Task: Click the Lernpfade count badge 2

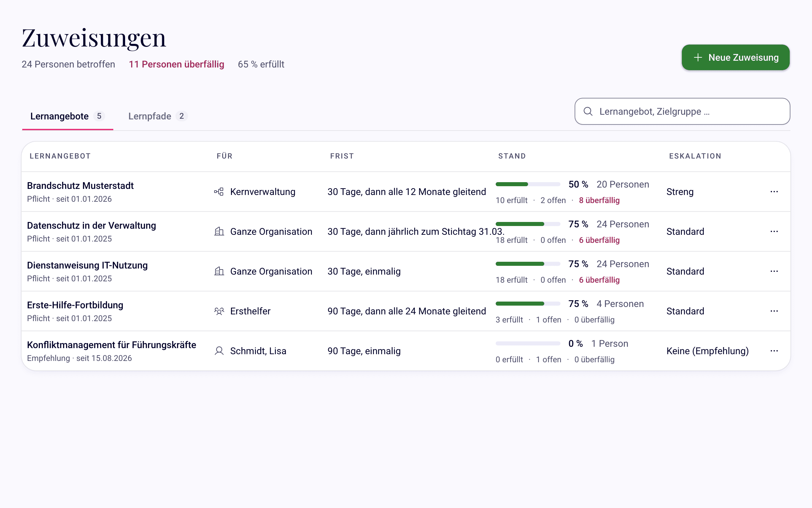Action: 182,116
